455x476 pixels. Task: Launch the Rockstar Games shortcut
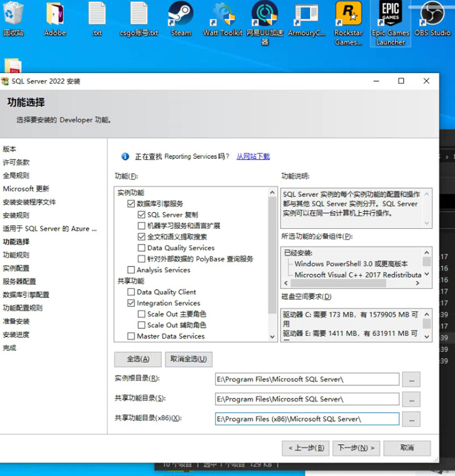pyautogui.click(x=349, y=23)
